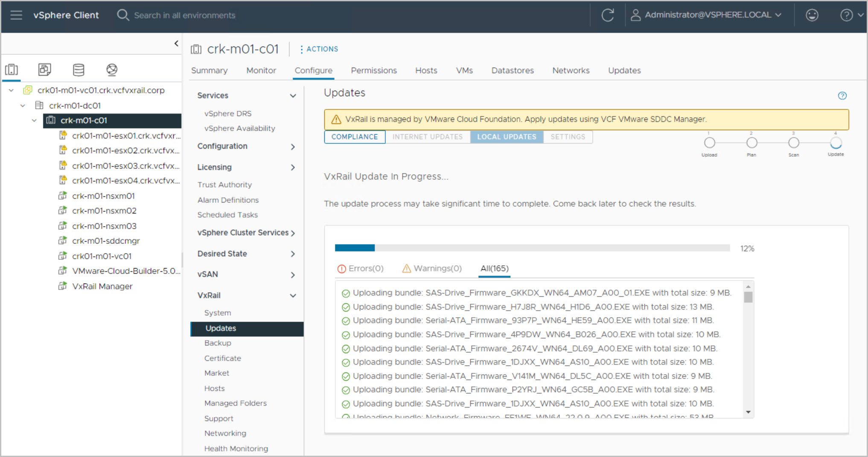The height and width of the screenshot is (457, 868).
Task: Select the Plan step circle
Action: [751, 143]
